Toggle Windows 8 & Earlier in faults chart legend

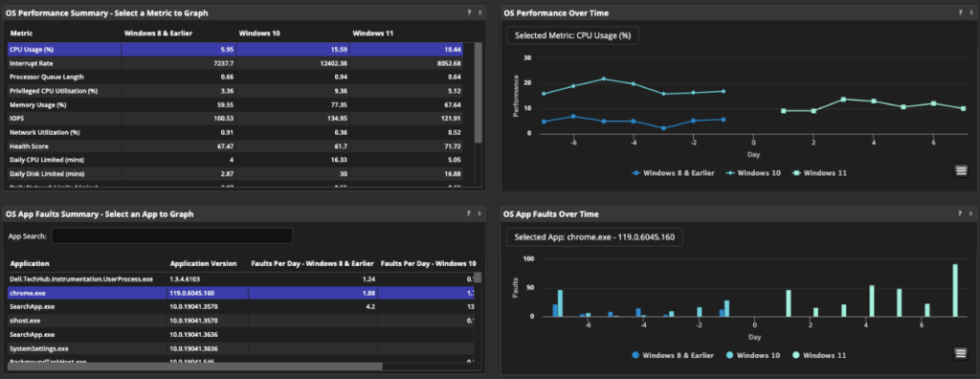pyautogui.click(x=673, y=355)
